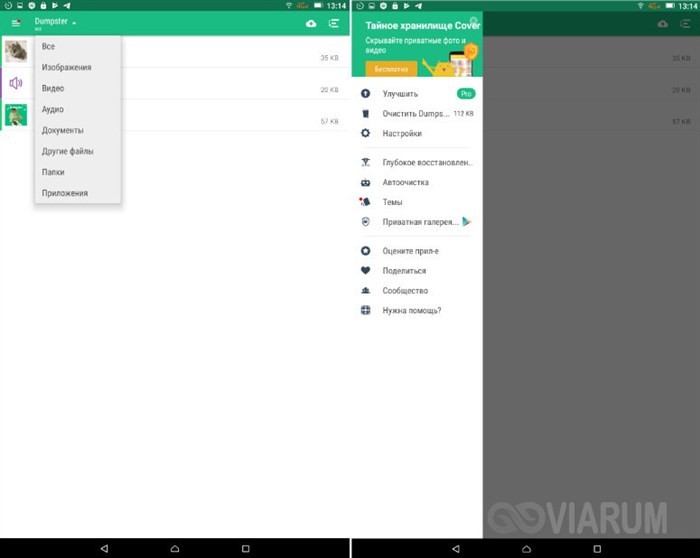Tap the cloud upload icon in left toolbar
This screenshot has height=558, width=700.
point(311,23)
